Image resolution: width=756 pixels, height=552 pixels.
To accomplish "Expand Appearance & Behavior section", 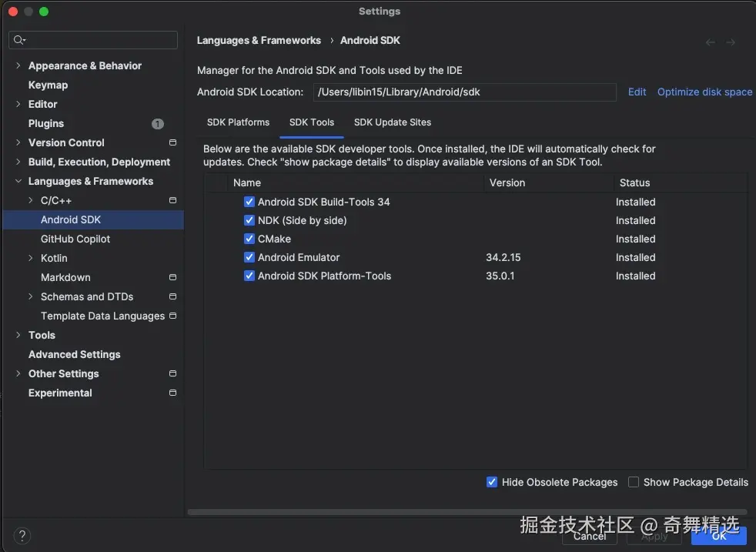I will [x=18, y=65].
